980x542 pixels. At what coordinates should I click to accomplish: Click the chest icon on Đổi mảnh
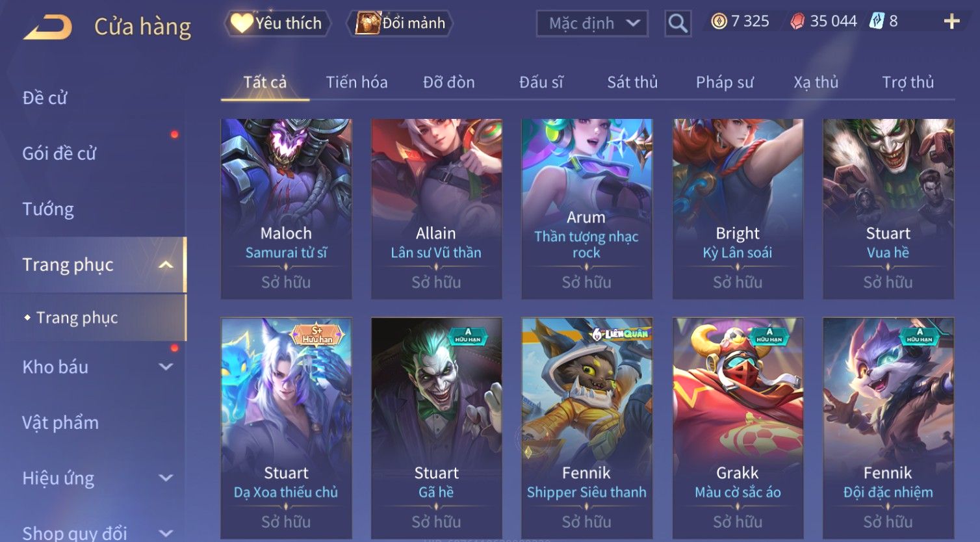point(367,23)
